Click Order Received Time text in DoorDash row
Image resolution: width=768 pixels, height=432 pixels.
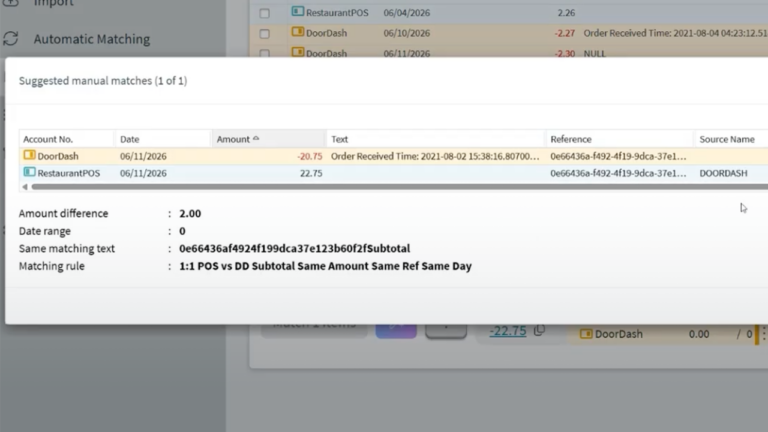click(435, 156)
